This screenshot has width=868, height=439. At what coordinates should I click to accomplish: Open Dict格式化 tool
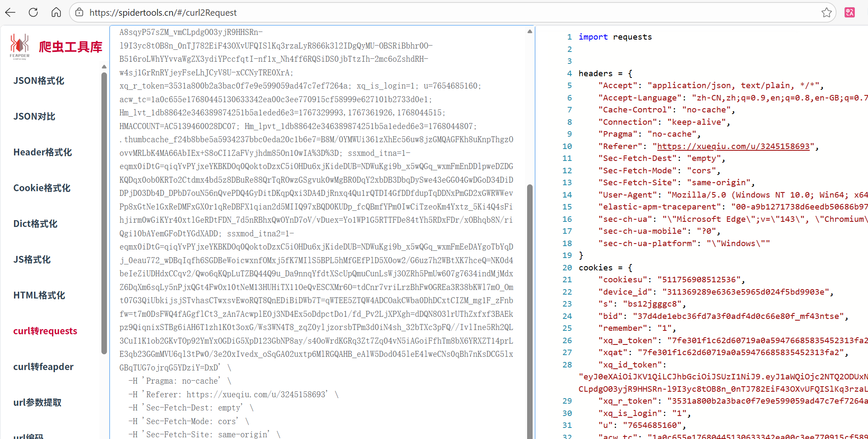click(35, 224)
